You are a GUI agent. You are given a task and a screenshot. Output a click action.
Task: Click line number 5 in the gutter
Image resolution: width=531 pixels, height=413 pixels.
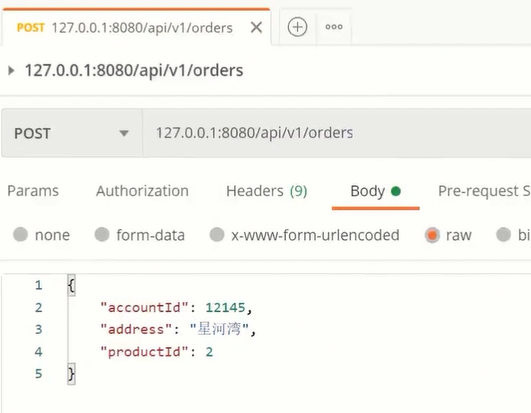click(x=39, y=374)
